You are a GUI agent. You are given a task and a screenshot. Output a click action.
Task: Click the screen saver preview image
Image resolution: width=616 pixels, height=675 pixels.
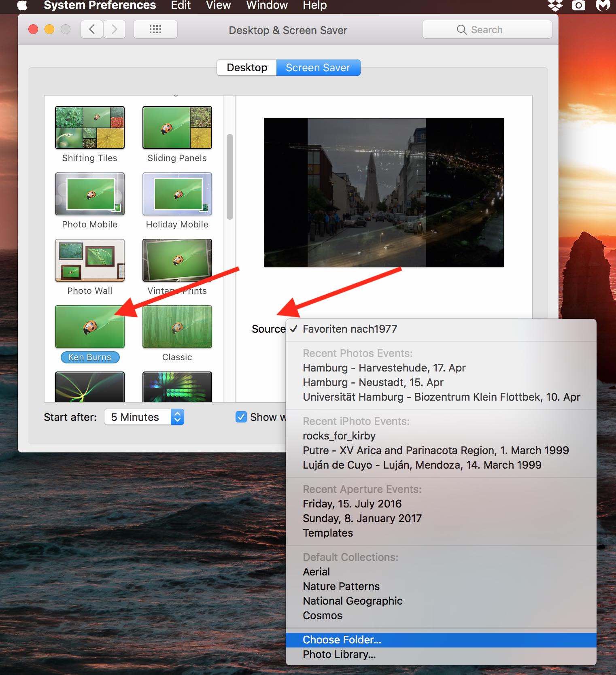pyautogui.click(x=384, y=193)
